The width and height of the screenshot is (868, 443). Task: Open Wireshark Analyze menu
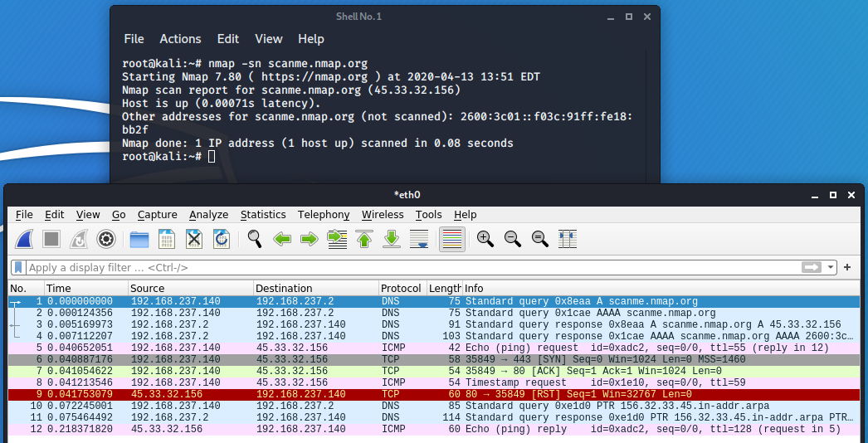tap(208, 214)
